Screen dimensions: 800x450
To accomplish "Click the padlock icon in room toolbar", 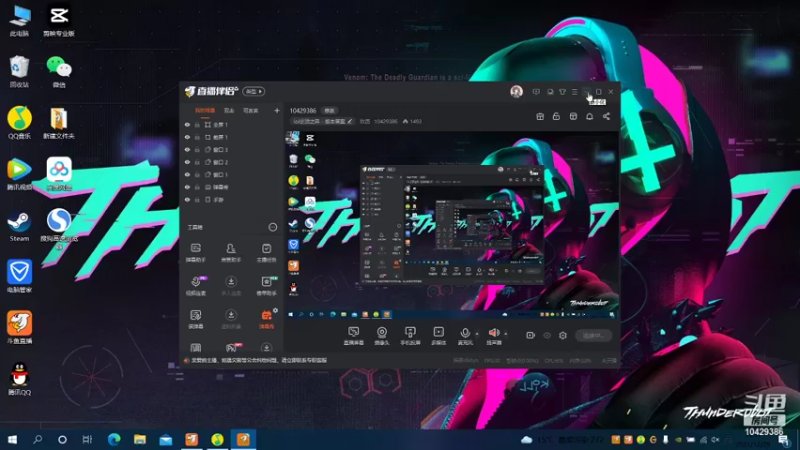I will 556,117.
